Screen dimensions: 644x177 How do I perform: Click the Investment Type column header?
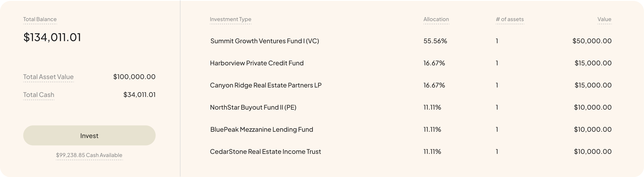coord(230,19)
